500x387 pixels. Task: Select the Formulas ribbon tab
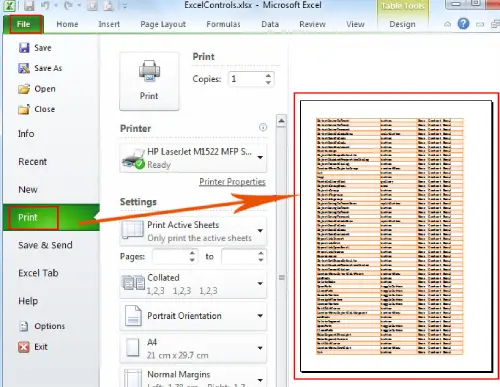click(223, 24)
